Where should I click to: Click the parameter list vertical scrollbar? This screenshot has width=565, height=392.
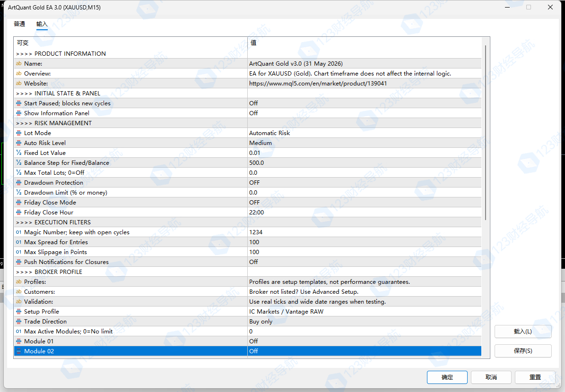point(486,132)
